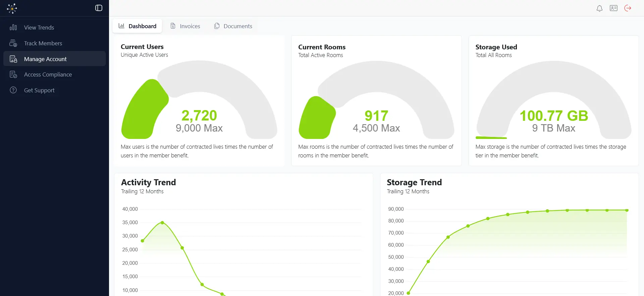Open the profile ID card icon
The image size is (644, 296).
coord(613,8)
